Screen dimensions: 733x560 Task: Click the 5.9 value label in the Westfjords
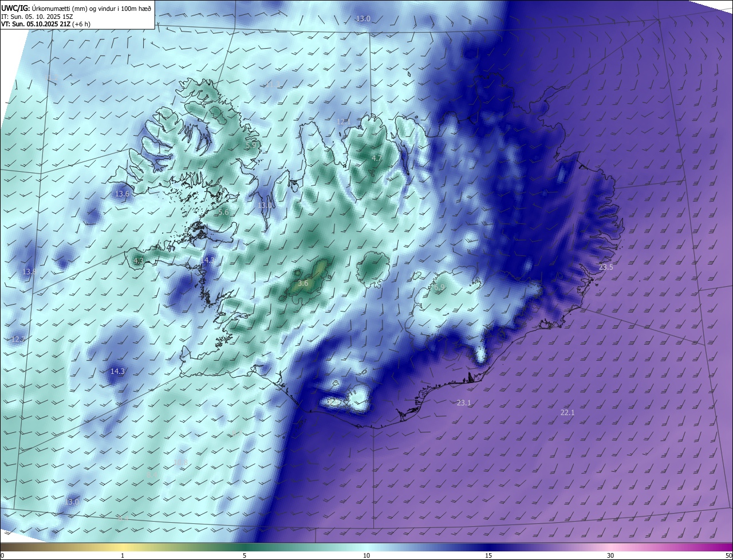click(251, 145)
